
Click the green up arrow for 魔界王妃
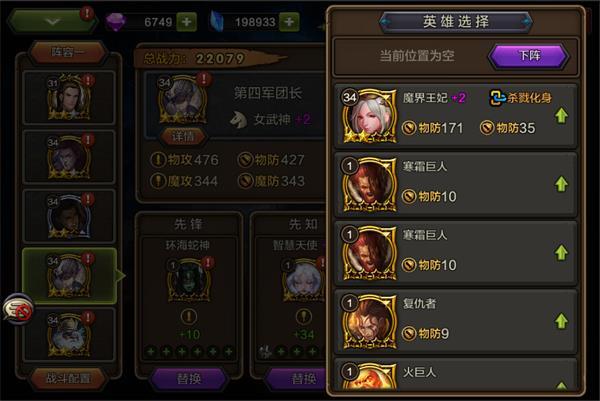pos(561,116)
